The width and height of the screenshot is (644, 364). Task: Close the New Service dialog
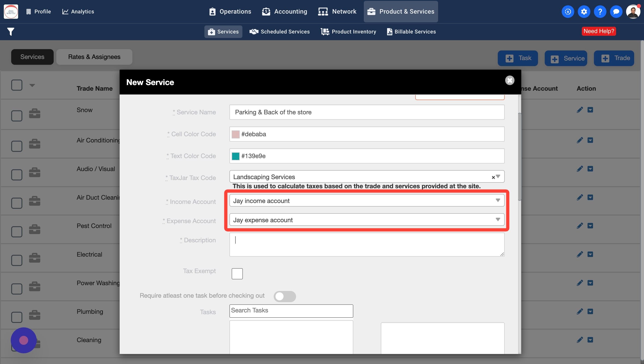(x=509, y=80)
